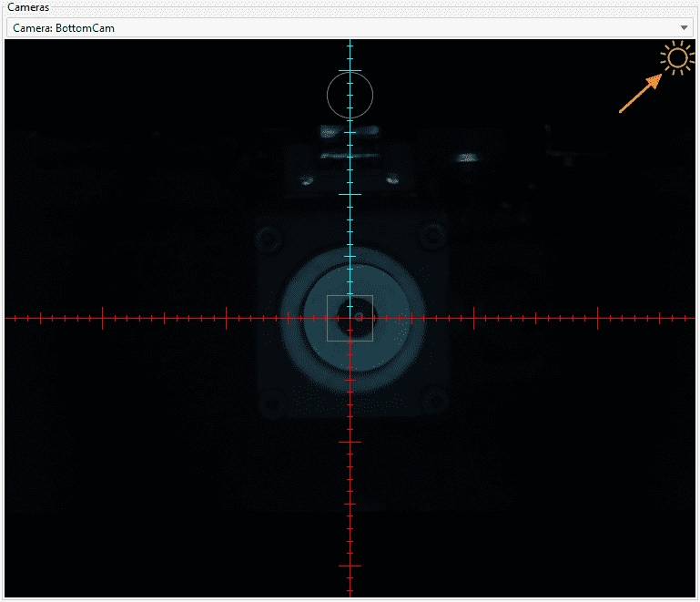This screenshot has height=602, width=700.
Task: Click the lowest white tick on red vertical axis
Action: (x=350, y=566)
